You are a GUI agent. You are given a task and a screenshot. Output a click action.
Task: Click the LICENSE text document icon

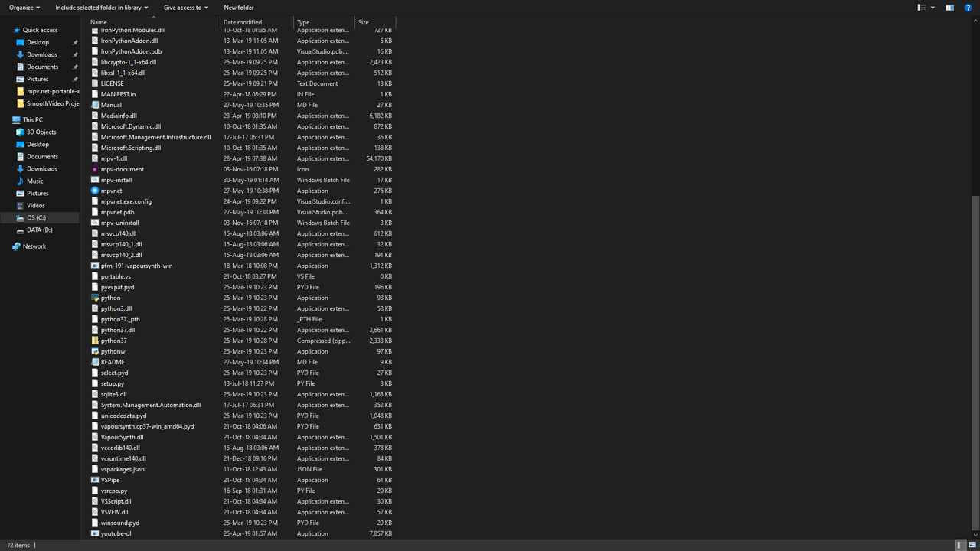(95, 83)
